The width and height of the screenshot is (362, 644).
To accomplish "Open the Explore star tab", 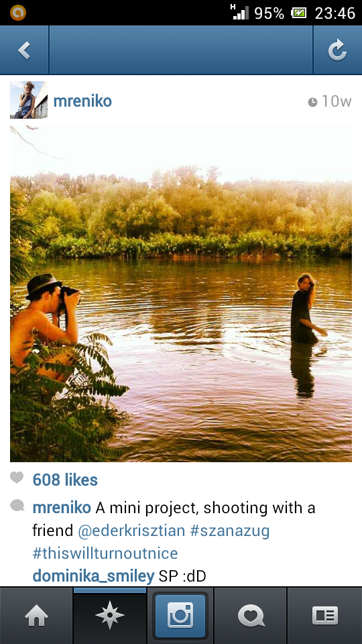I will (109, 615).
